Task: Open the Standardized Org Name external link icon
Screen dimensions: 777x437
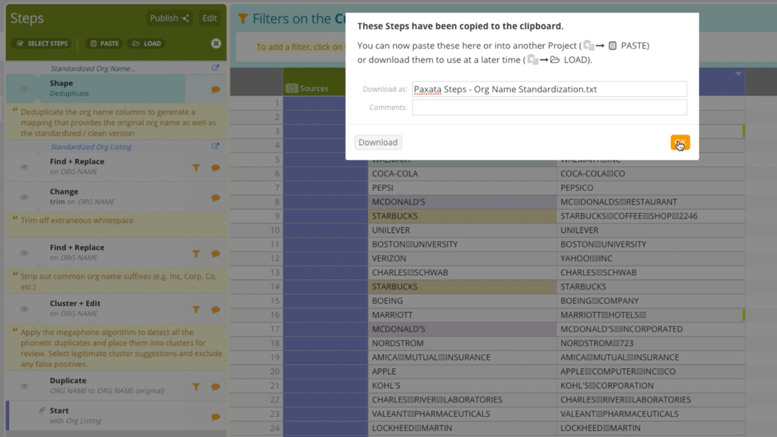Action: [x=215, y=68]
